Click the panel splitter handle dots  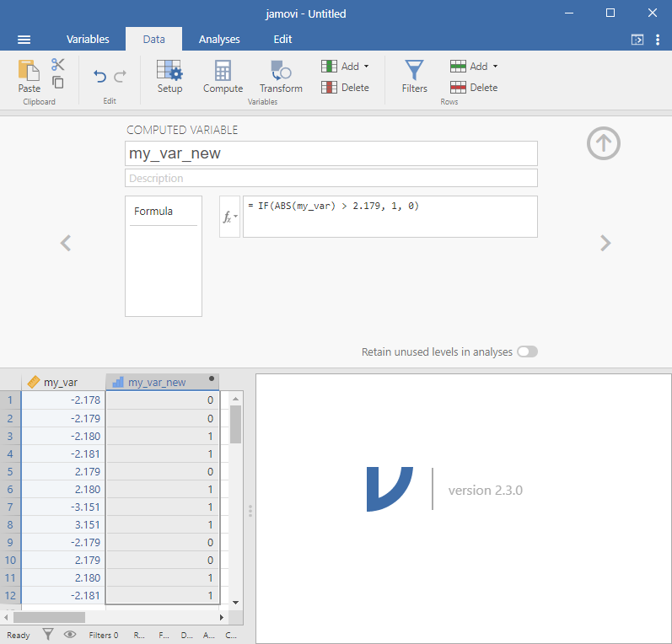[250, 511]
